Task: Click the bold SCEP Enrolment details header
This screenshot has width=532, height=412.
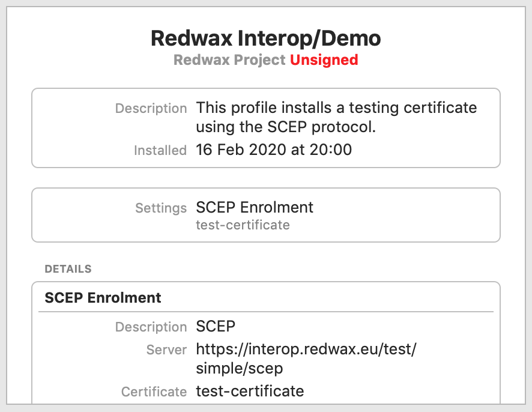Action: tap(103, 297)
